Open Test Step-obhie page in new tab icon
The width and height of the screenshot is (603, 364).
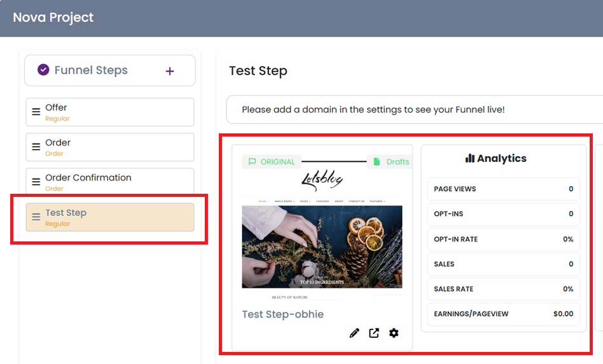(374, 333)
